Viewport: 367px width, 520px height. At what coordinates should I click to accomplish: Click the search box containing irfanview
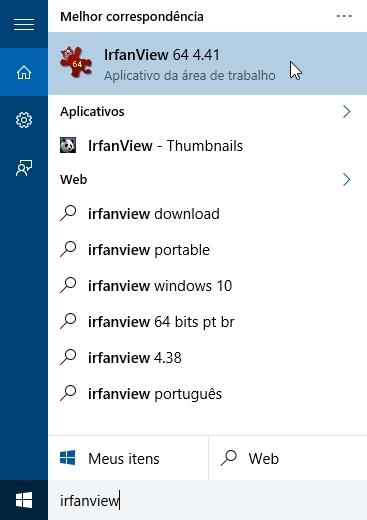pos(207,500)
